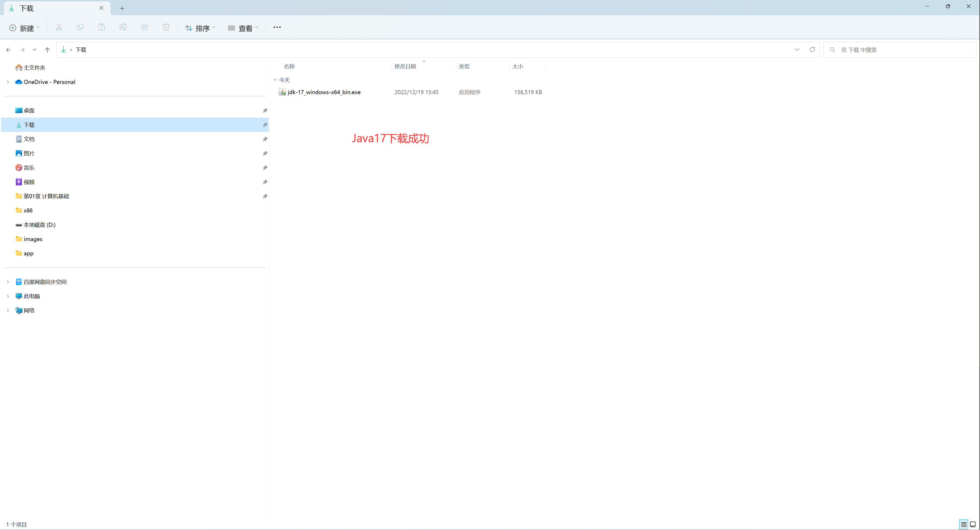Click the Share icon in toolbar
This screenshot has width=980, height=530.
[145, 27]
